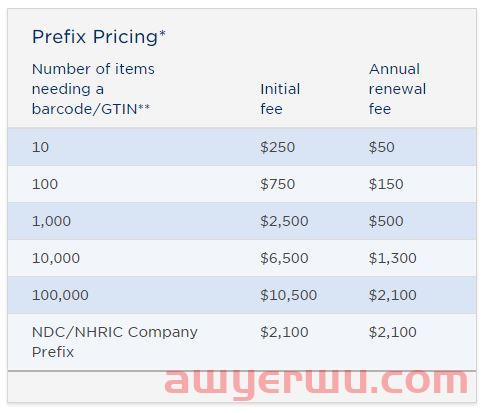The height and width of the screenshot is (413, 486).
Task: Select the 100 items row
Action: [x=242, y=184]
